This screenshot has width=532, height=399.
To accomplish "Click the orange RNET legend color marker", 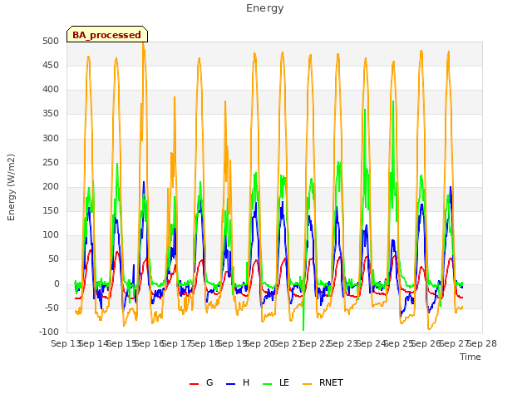I will 307,384.
